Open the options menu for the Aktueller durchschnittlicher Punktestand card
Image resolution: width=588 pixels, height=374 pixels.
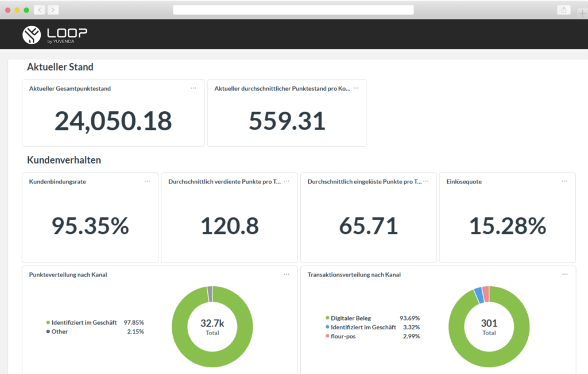point(356,88)
